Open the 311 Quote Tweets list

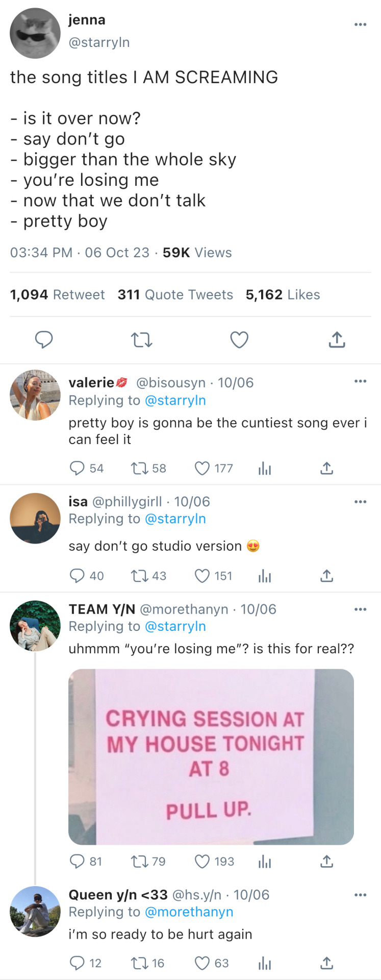tap(175, 295)
